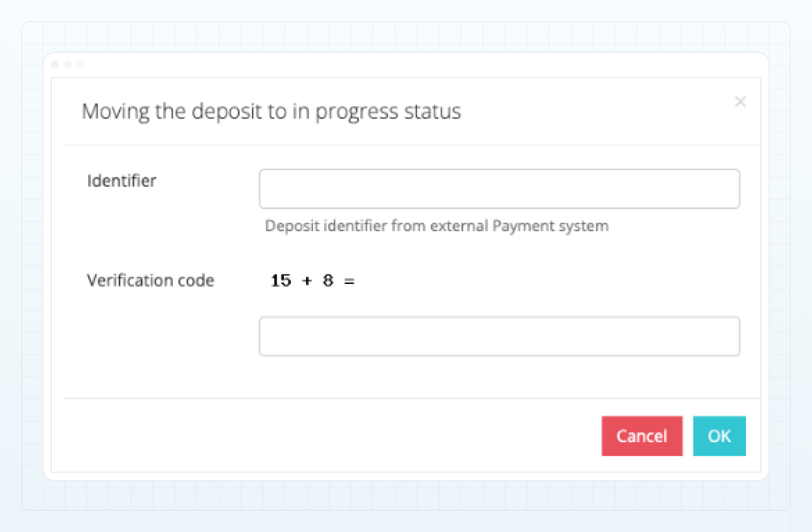This screenshot has width=812, height=532.
Task: Click the deposit identifier helper text
Action: pos(436,226)
